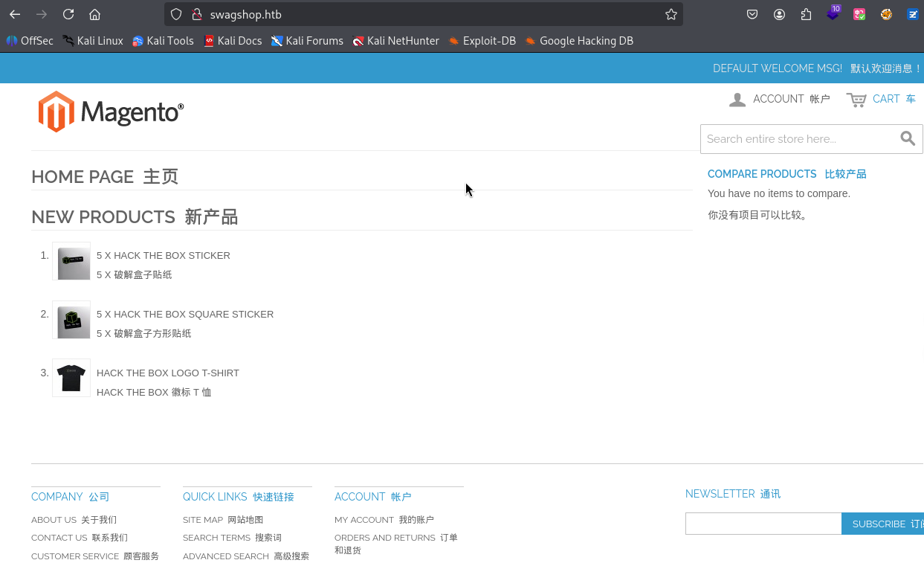Viewport: 924px width, 563px height.
Task: Click the purple extension icon with badge 10
Action: click(x=833, y=13)
